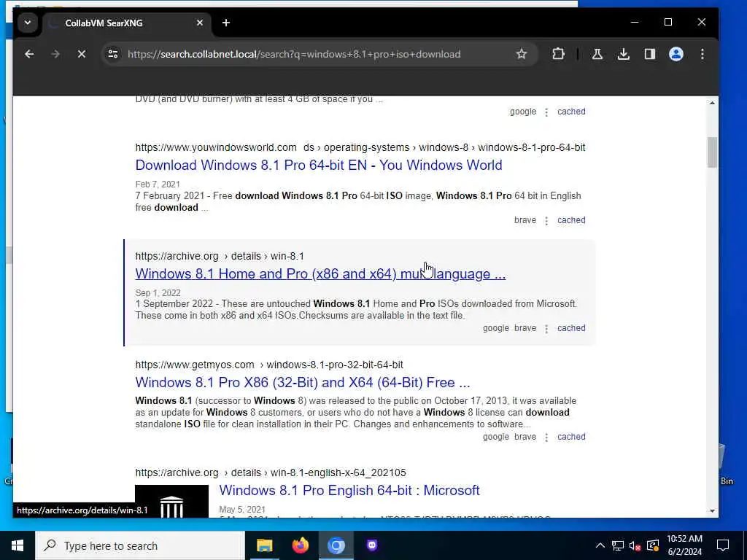Click the scrollbar up arrow
The height and width of the screenshot is (560, 747).
(712, 103)
